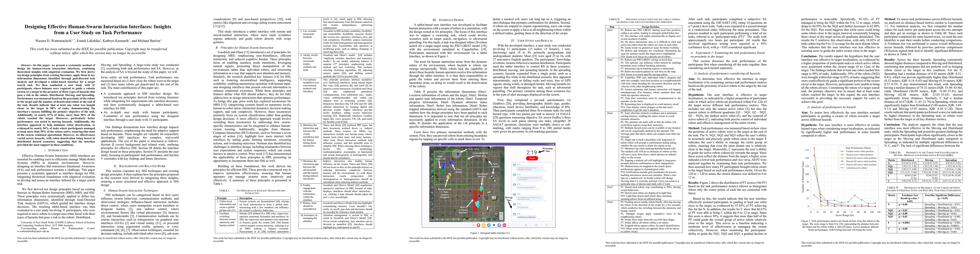Click the 'TABLE I.' caption label

tap(225, 191)
